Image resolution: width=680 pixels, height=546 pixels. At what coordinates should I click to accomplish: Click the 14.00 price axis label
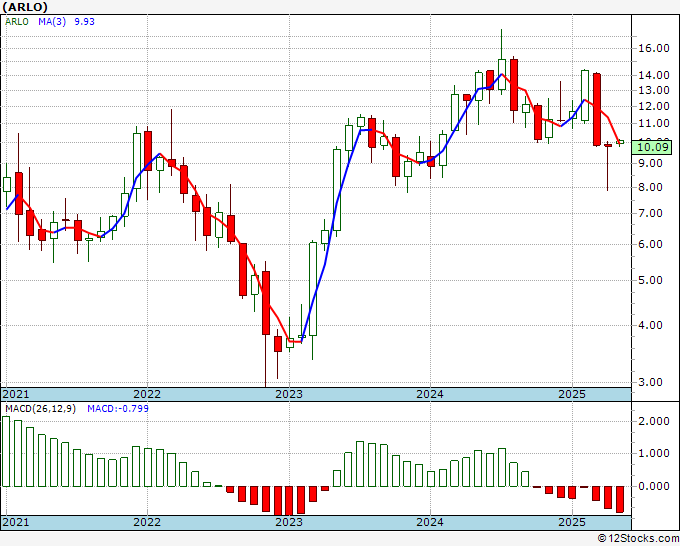pos(654,75)
